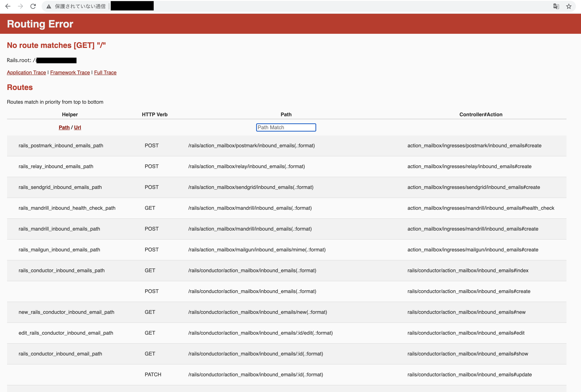Switch helper column to Url
This screenshot has width=581, height=392.
point(77,127)
